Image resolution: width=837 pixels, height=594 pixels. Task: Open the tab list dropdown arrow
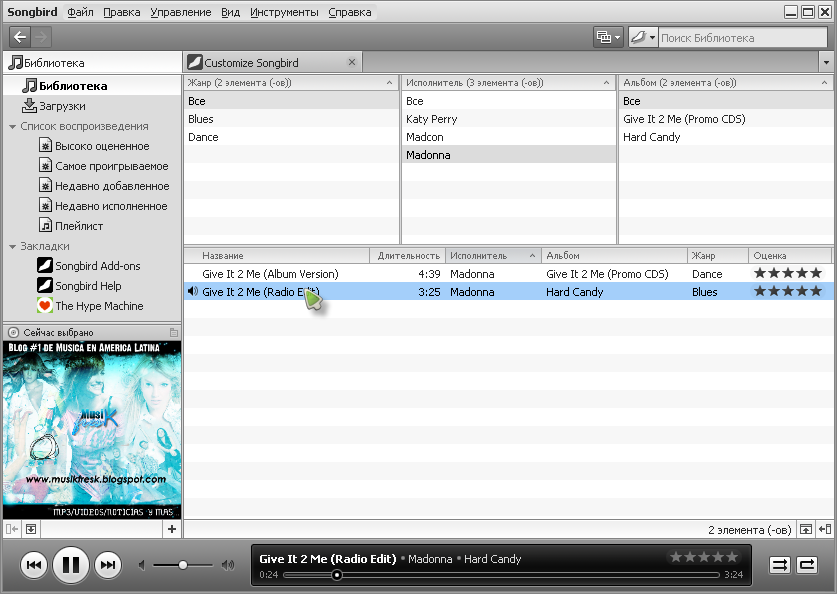pos(826,62)
